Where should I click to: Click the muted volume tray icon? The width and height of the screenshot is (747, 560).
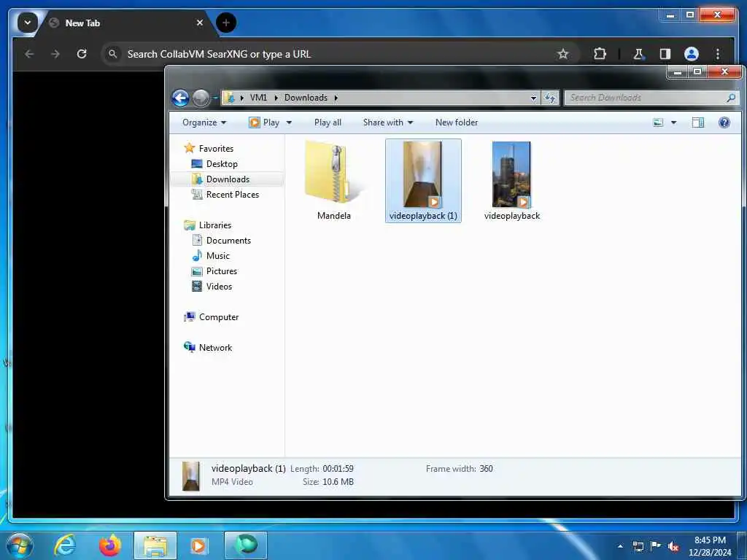[x=673, y=546]
